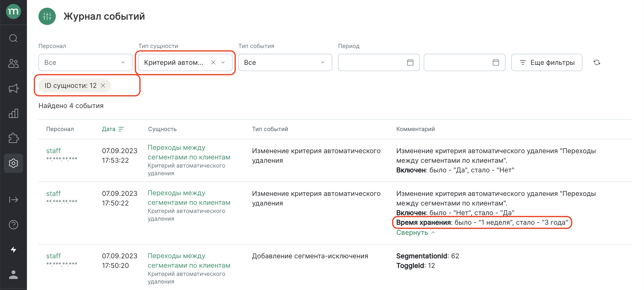Image resolution: width=644 pixels, height=290 pixels.
Task: Click the 'Журнал событий' page title
Action: [x=104, y=16]
